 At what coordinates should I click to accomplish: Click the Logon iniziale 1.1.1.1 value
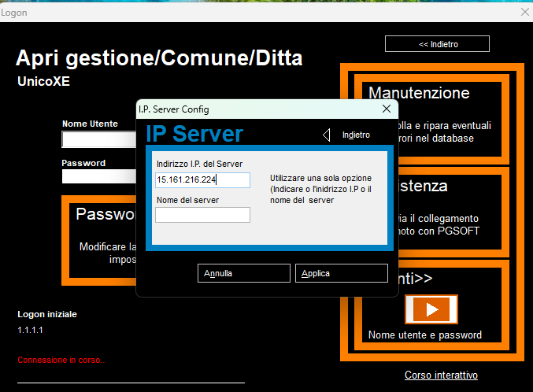pos(31,330)
